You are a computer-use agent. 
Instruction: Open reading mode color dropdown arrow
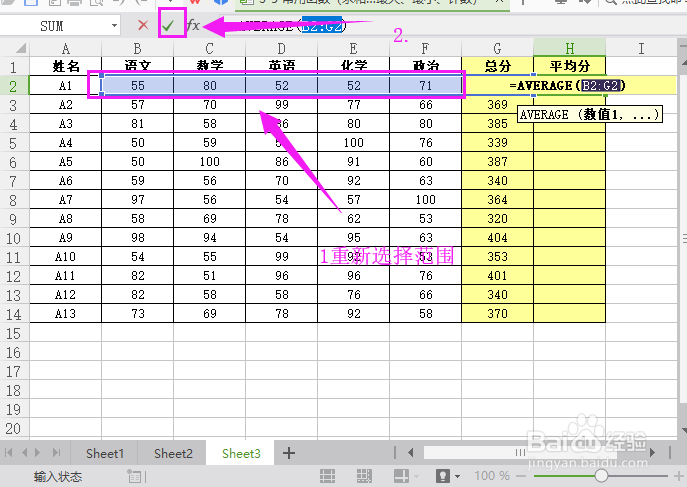pyautogui.click(x=415, y=476)
